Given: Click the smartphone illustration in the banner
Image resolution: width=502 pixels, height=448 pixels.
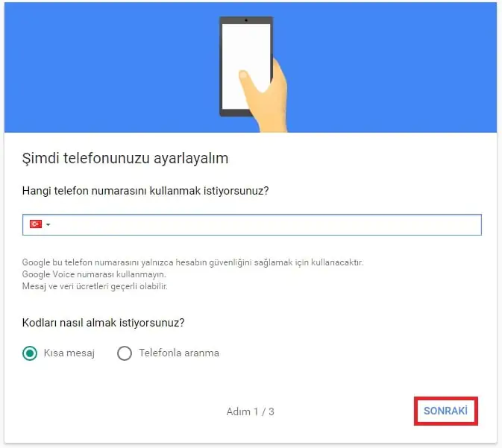Looking at the screenshot, I should [246, 66].
